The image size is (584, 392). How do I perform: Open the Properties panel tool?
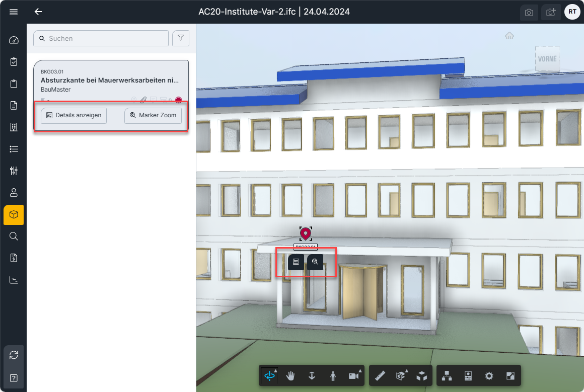tap(468, 376)
